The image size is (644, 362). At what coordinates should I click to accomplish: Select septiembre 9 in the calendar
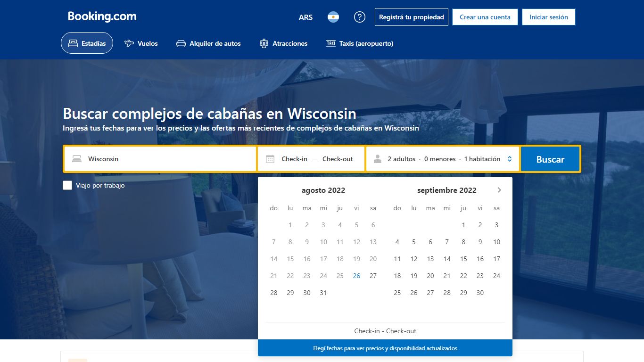click(x=480, y=242)
